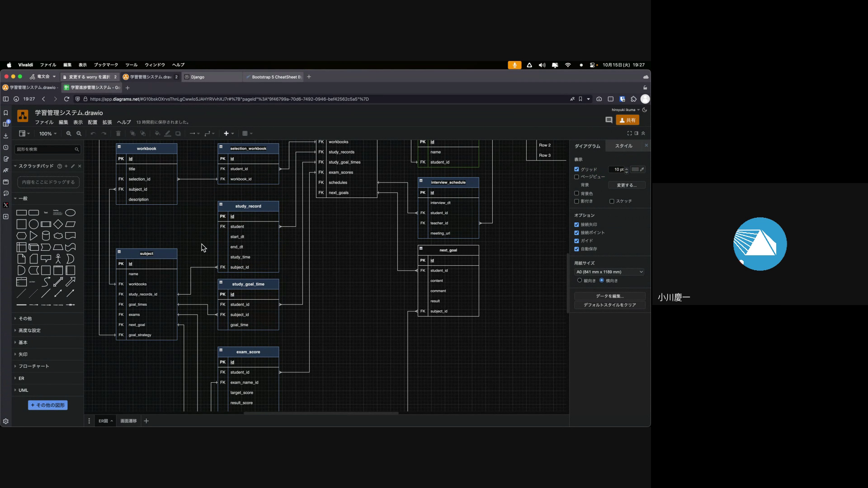868x488 pixels.
Task: Select the ellipse shape from the general palette
Action: tap(70, 213)
